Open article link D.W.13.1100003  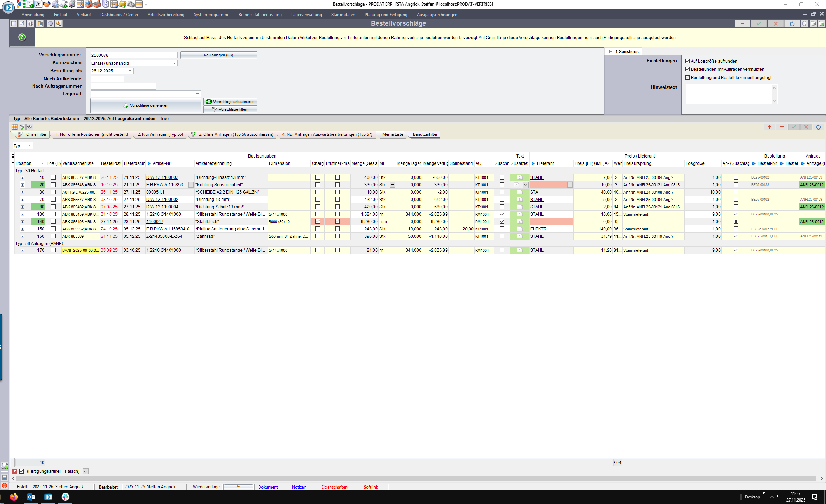click(162, 177)
